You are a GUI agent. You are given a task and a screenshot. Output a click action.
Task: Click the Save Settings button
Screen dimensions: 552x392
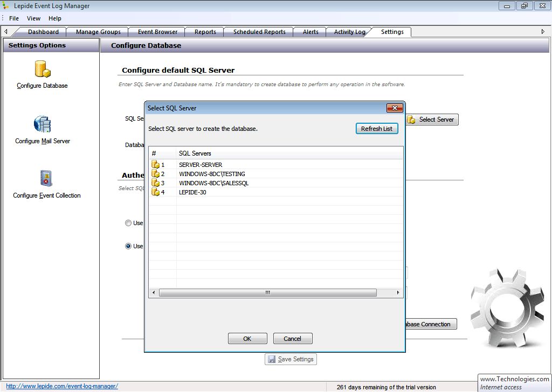click(291, 359)
